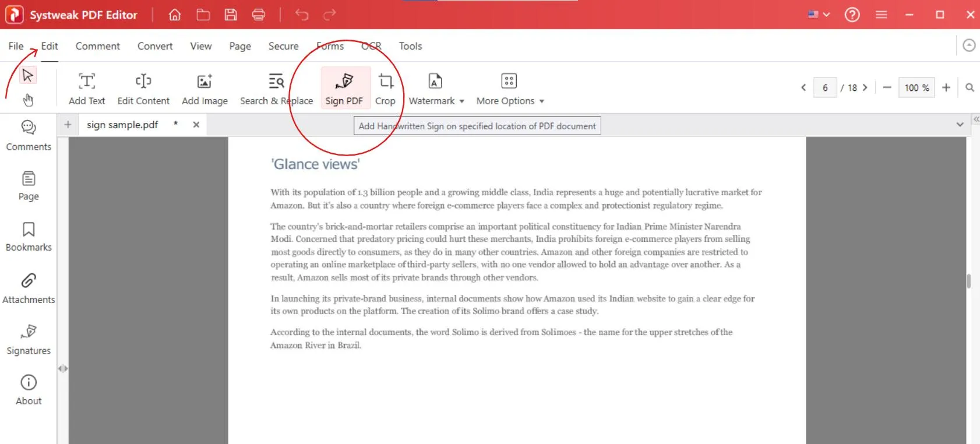
Task: Switch to the Convert menu
Action: pyautogui.click(x=155, y=46)
